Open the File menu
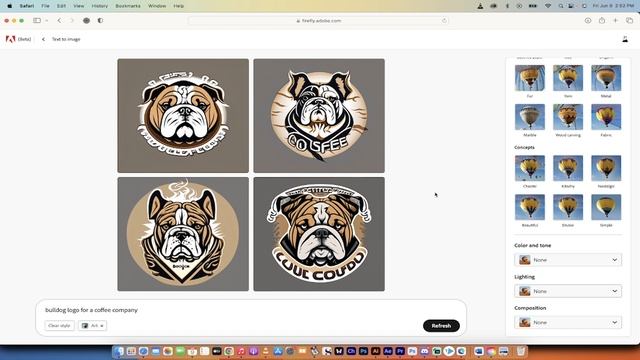 point(45,6)
